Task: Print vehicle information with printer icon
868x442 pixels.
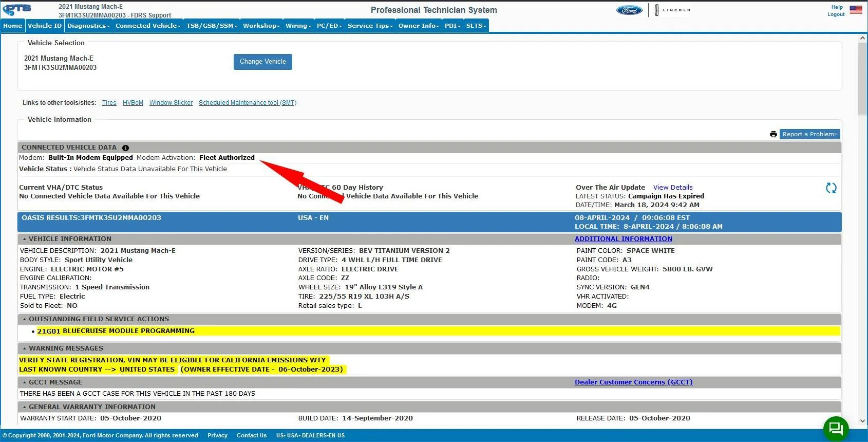Action: pos(773,134)
